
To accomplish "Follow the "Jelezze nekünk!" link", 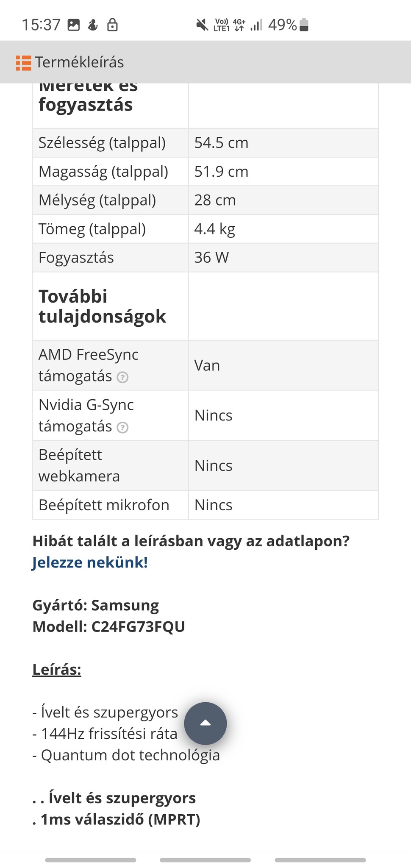I will (x=90, y=562).
